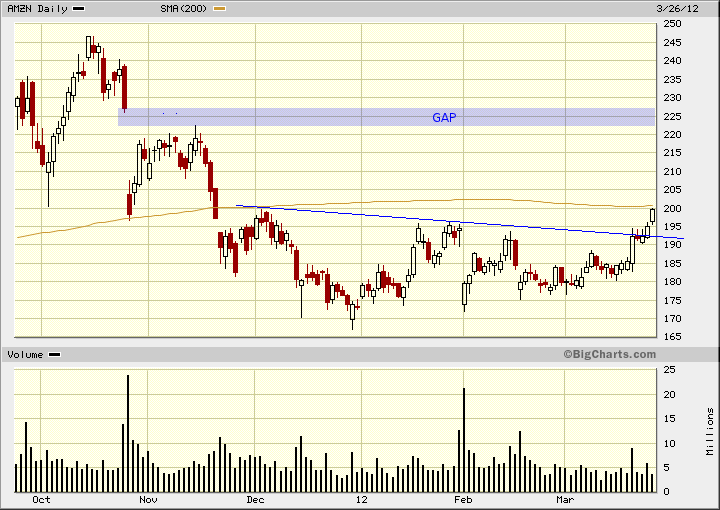The width and height of the screenshot is (720, 510).
Task: Click the 10 label on volume axis
Action: 669,444
